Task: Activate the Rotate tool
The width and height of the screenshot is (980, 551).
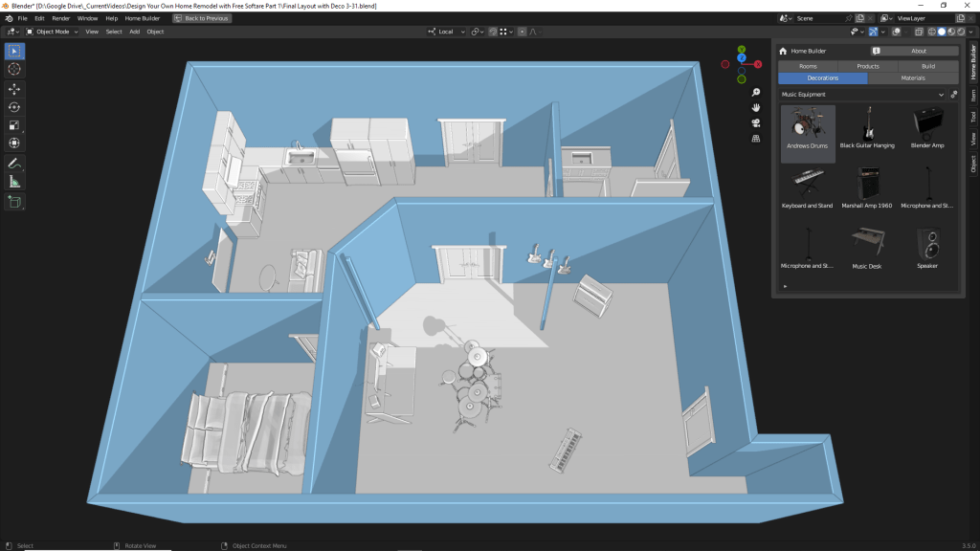Action: (x=14, y=106)
